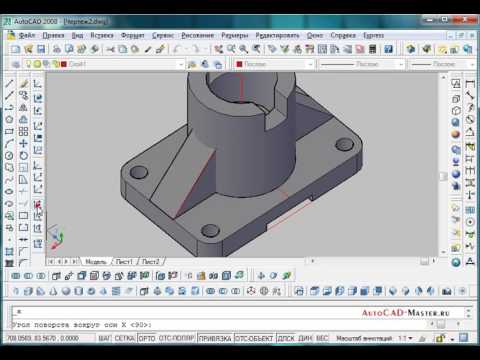Switch to the Лист2 layout tab
Viewport: 480px width, 360px height.
click(151, 261)
